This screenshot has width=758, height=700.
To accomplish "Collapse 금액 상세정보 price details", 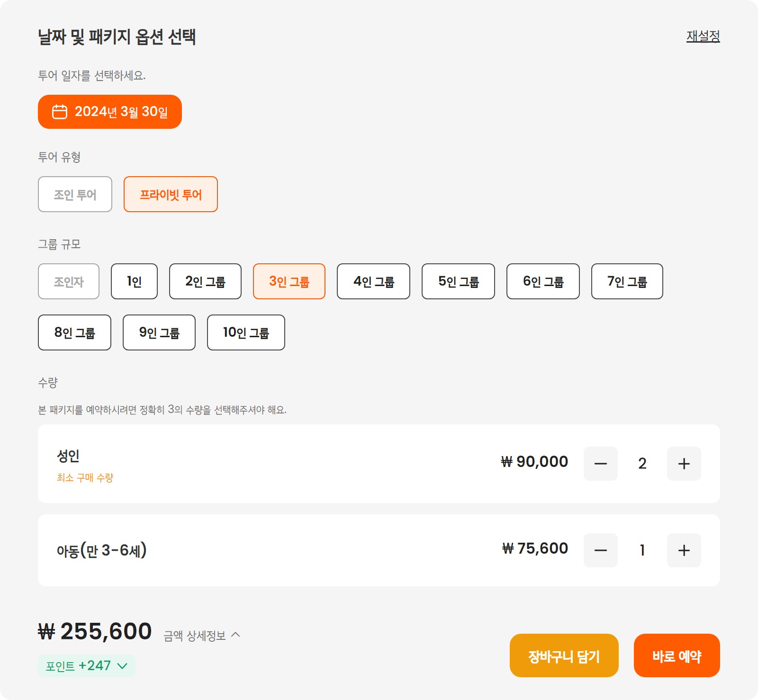I will coord(202,635).
